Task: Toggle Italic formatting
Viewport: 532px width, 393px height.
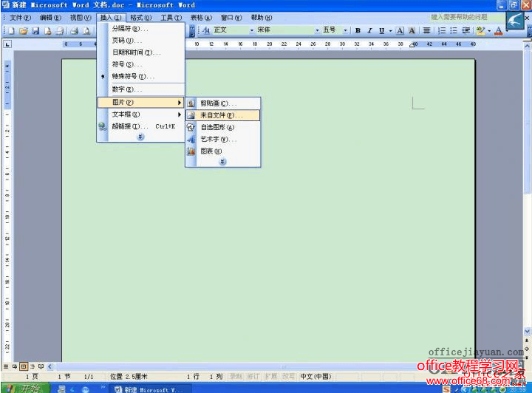Action: (x=369, y=30)
